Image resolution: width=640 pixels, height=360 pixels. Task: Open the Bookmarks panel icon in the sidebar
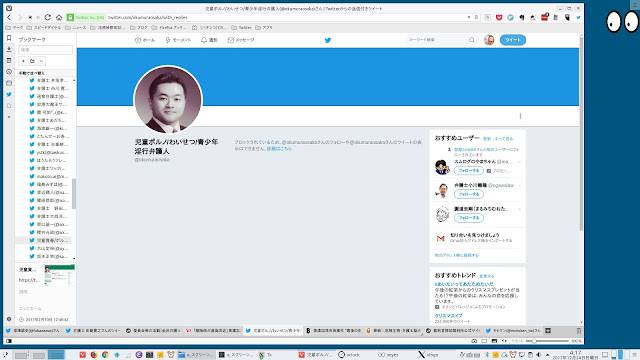9,38
